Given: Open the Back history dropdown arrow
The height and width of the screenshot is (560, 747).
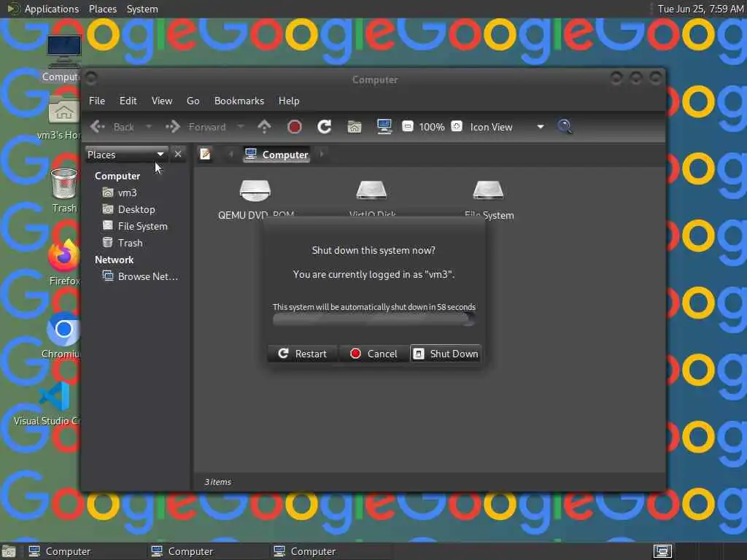Looking at the screenshot, I should (x=149, y=127).
